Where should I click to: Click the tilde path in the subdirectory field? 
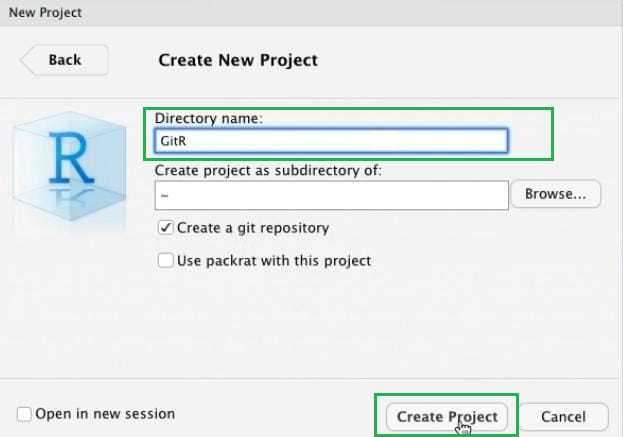(163, 196)
